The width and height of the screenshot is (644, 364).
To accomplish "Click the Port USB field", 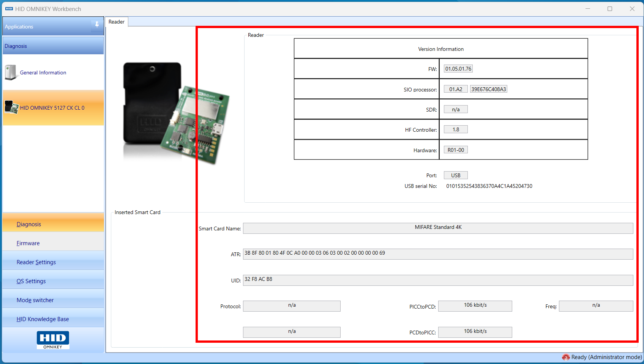I will click(456, 175).
